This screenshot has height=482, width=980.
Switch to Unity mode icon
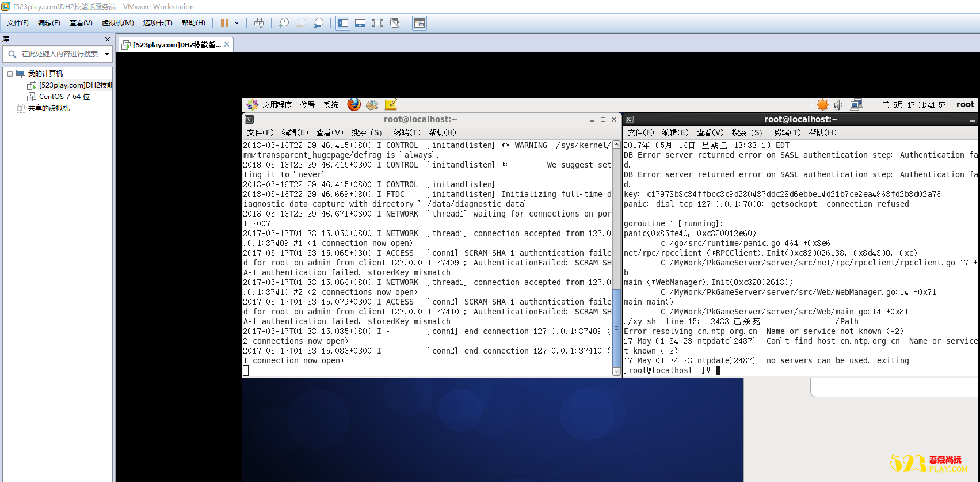pyautogui.click(x=395, y=23)
